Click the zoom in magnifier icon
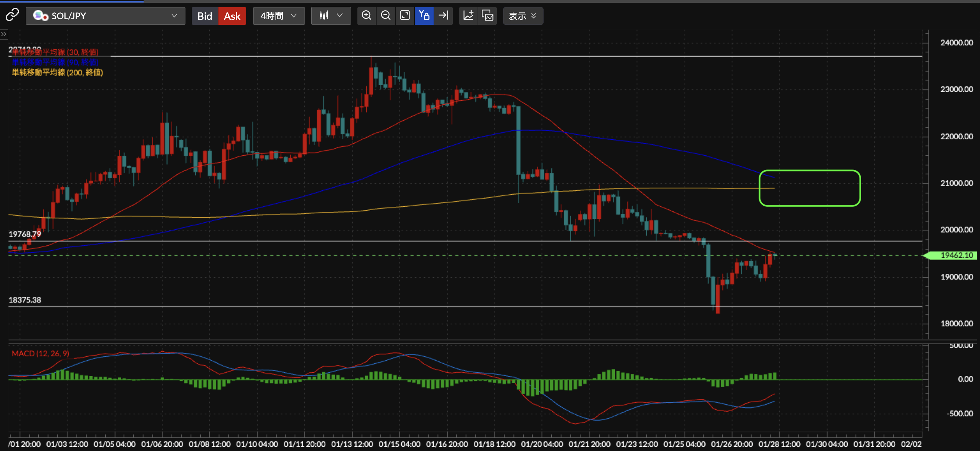 point(366,16)
